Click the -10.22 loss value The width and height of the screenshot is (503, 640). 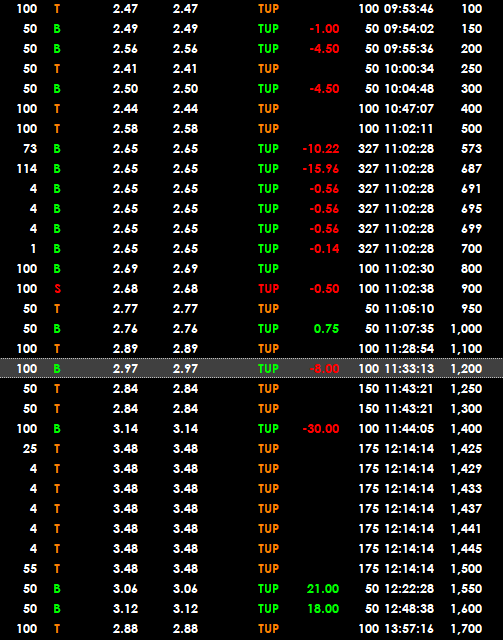321,149
